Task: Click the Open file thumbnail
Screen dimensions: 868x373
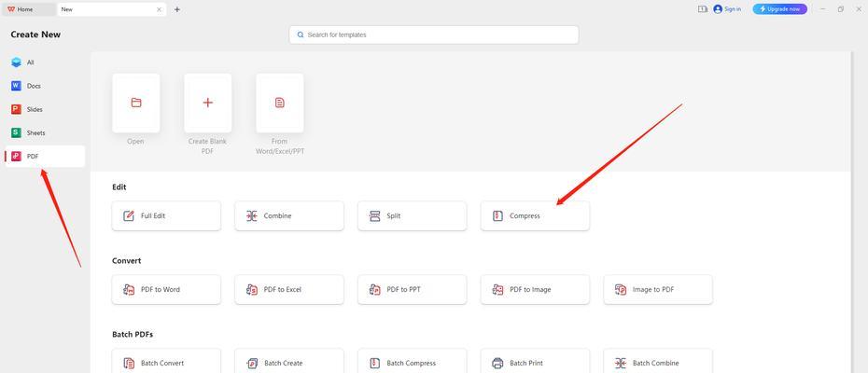Action: click(x=136, y=103)
